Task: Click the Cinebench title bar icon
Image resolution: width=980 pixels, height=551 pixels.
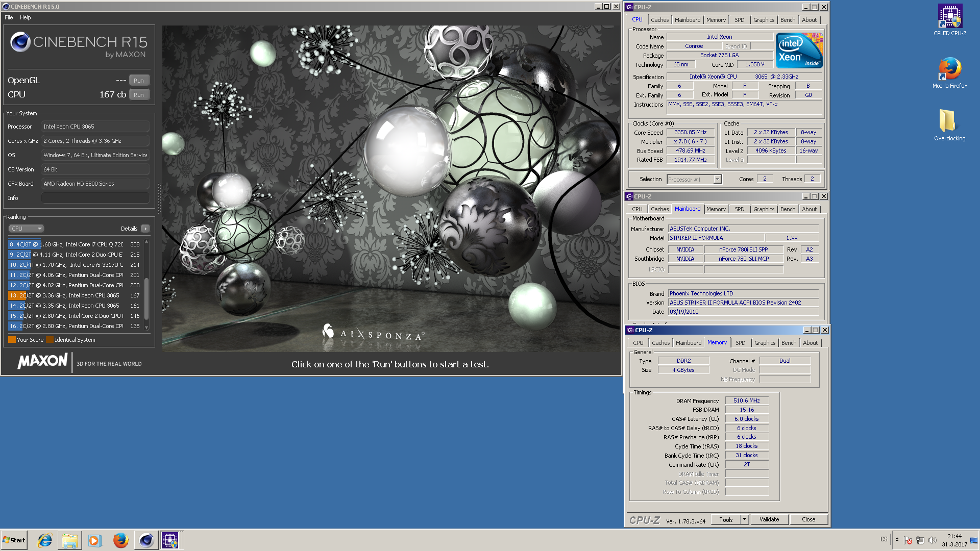Action: coord(6,7)
